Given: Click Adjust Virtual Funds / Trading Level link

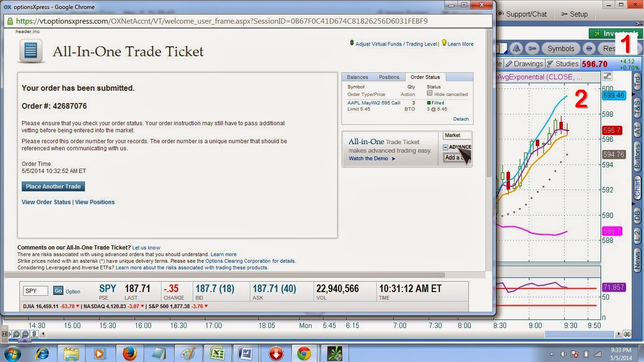Looking at the screenshot, I should tap(396, 44).
